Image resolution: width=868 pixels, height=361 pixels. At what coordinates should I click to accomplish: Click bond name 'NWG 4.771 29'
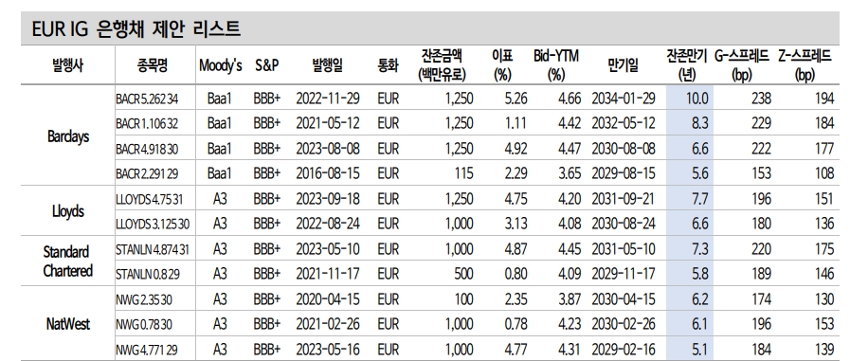click(x=147, y=351)
